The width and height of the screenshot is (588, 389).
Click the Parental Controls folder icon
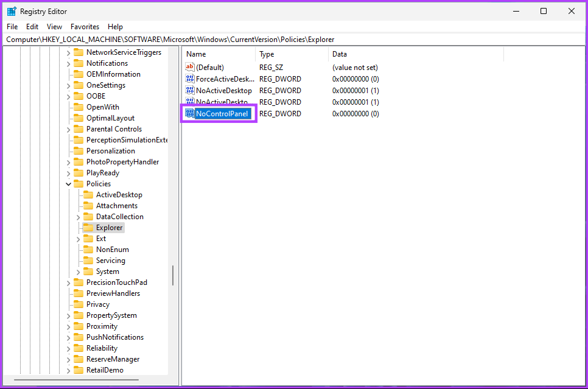[x=79, y=128]
